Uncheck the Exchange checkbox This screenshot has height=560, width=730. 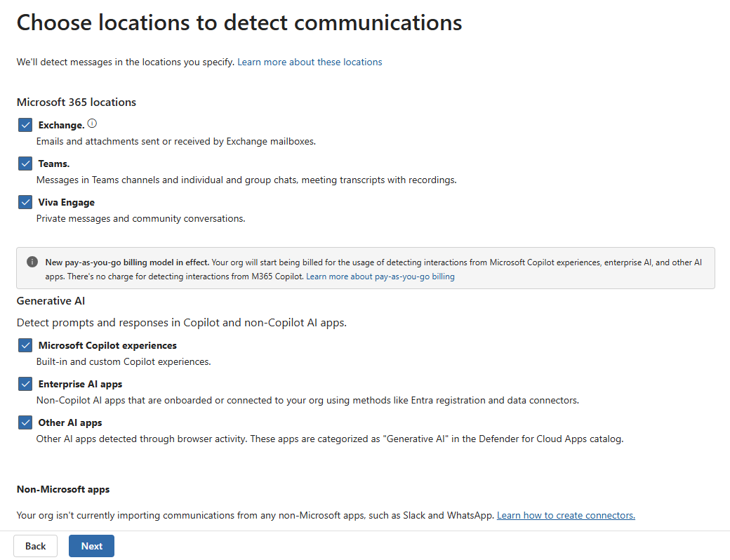click(26, 125)
